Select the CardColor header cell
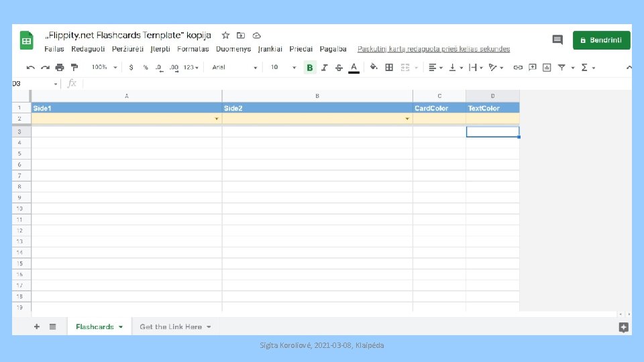This screenshot has width=644, height=362. coord(439,108)
